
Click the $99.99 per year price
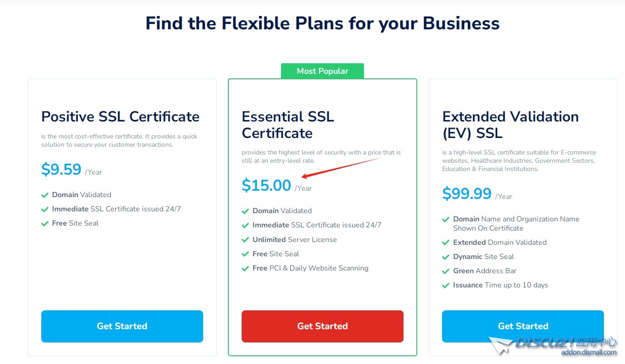tap(467, 194)
